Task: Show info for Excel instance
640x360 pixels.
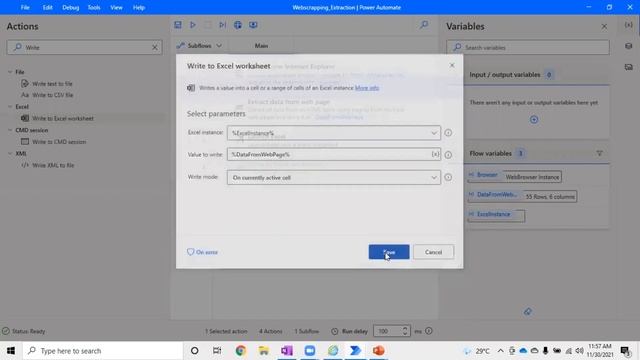Action: click(448, 133)
